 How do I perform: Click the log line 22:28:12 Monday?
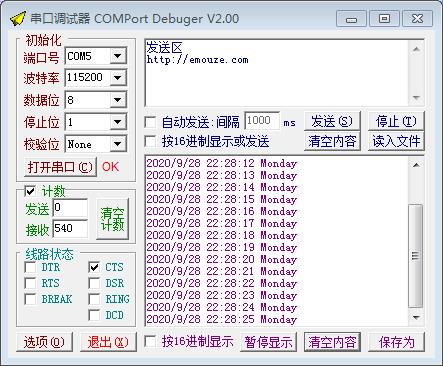pos(222,163)
